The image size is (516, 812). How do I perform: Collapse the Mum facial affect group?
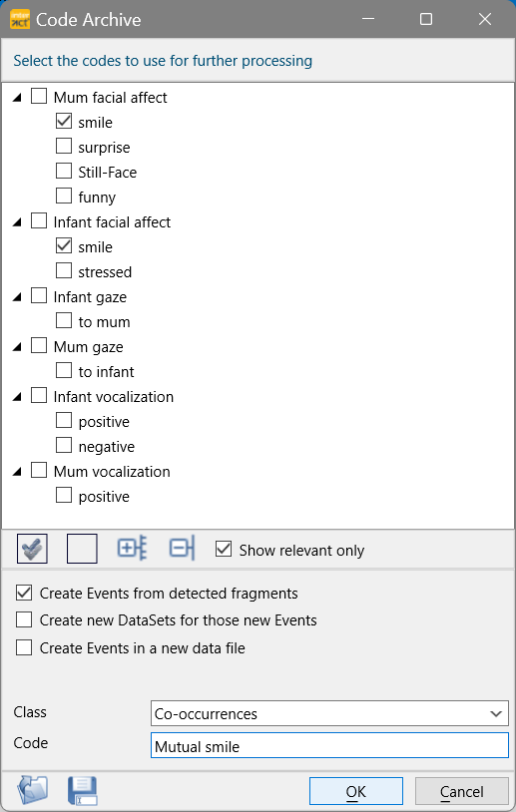click(17, 98)
